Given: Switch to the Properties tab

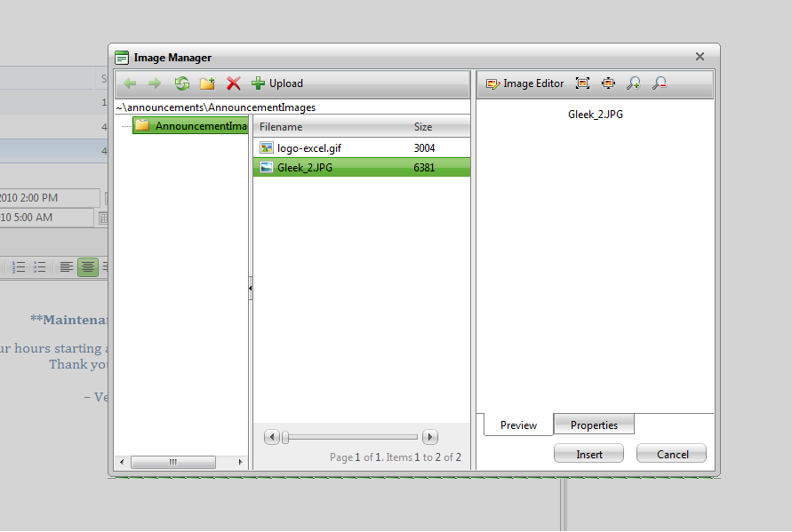Looking at the screenshot, I should tap(594, 425).
